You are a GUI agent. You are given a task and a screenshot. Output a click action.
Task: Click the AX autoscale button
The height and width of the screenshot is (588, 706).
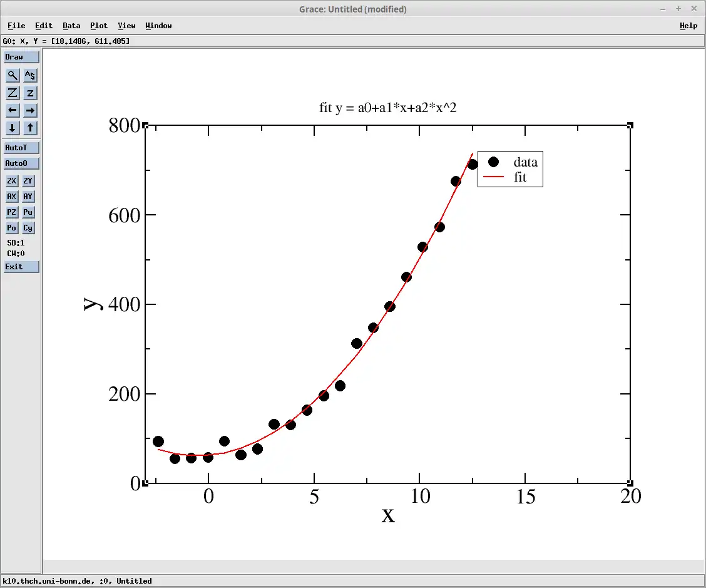(x=12, y=197)
